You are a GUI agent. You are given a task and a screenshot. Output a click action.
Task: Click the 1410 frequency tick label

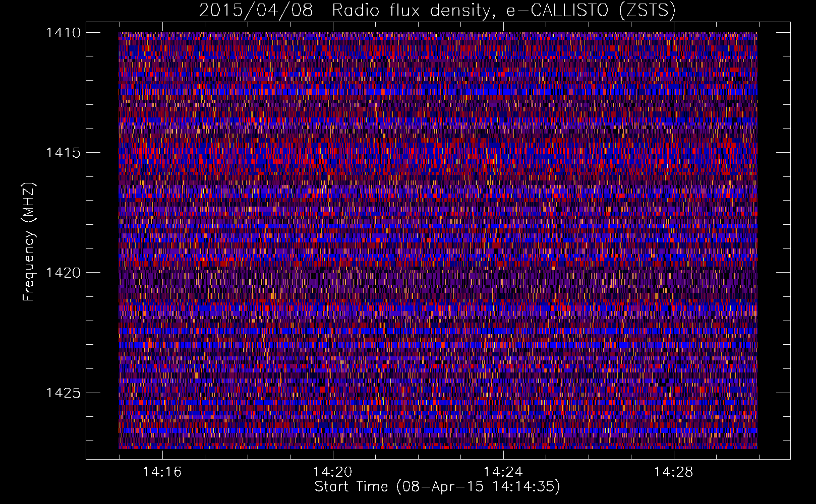(64, 33)
